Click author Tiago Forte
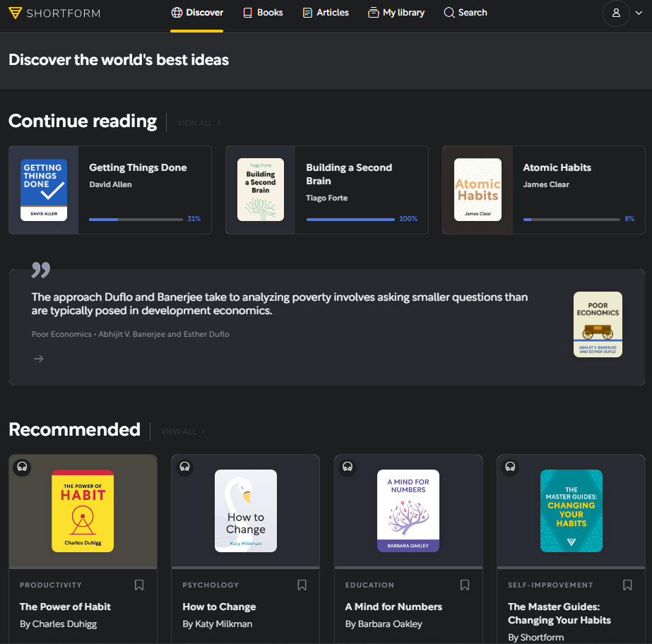The image size is (652, 644). click(x=327, y=198)
